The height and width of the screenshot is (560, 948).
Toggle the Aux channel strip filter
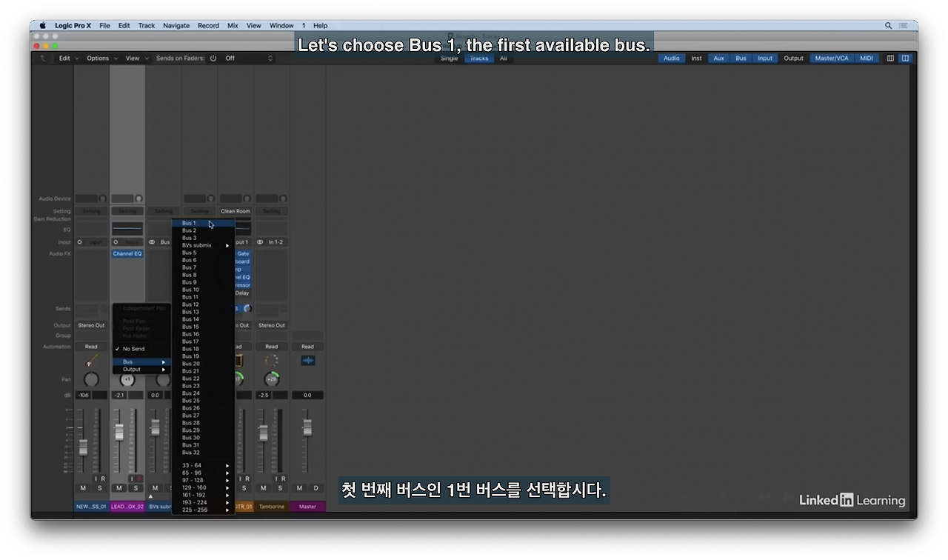coord(718,58)
